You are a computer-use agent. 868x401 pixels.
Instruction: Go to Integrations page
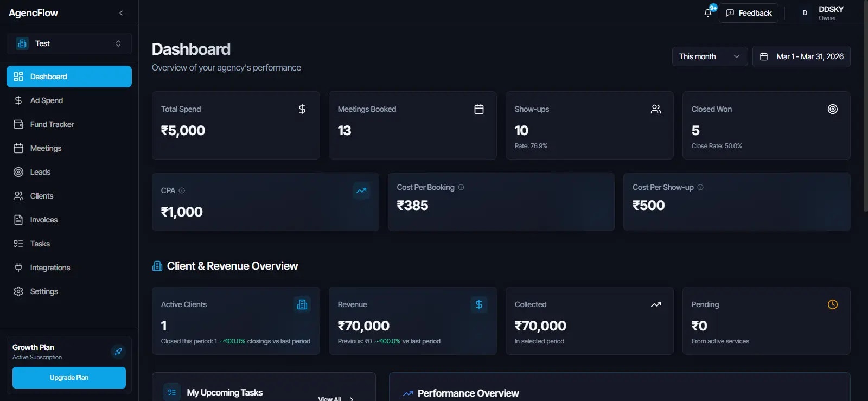[x=69, y=268]
